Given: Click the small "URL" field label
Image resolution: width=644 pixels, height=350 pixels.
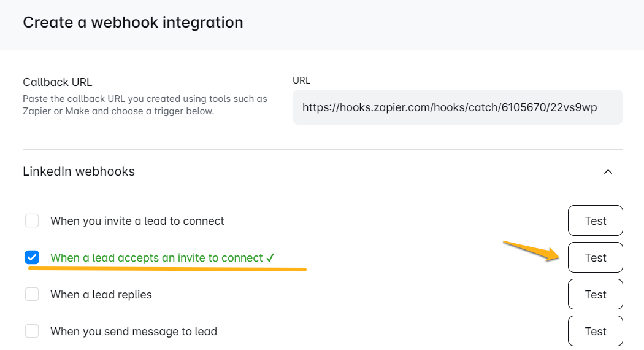Looking at the screenshot, I should [x=301, y=80].
